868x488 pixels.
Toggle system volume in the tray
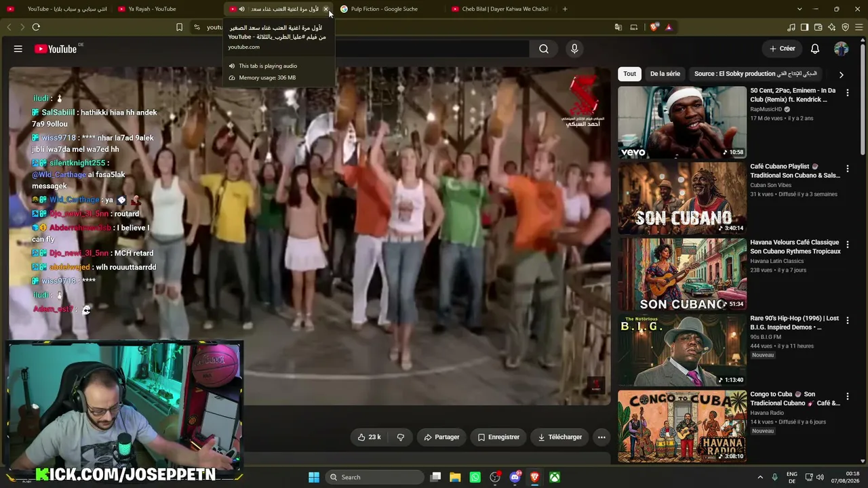(x=820, y=477)
